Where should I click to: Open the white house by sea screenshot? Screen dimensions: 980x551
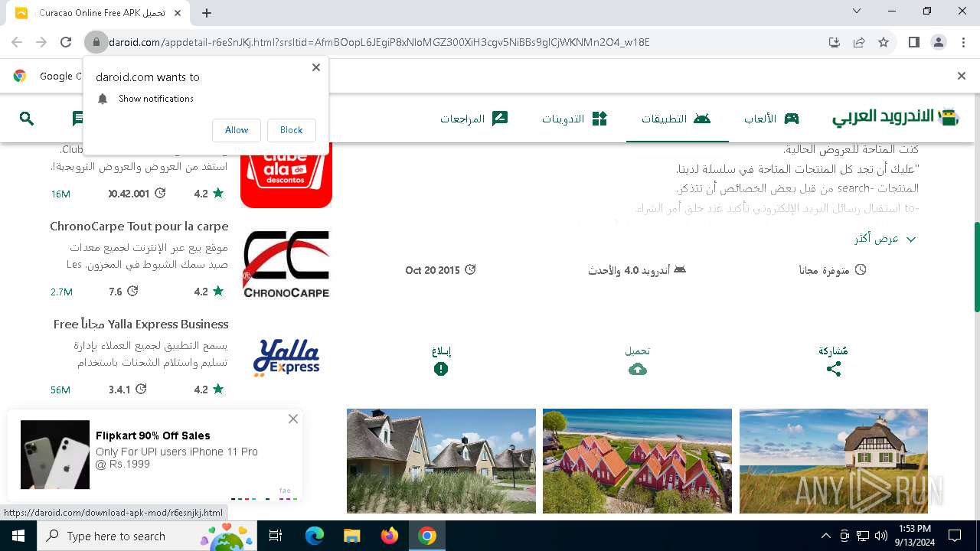point(834,461)
